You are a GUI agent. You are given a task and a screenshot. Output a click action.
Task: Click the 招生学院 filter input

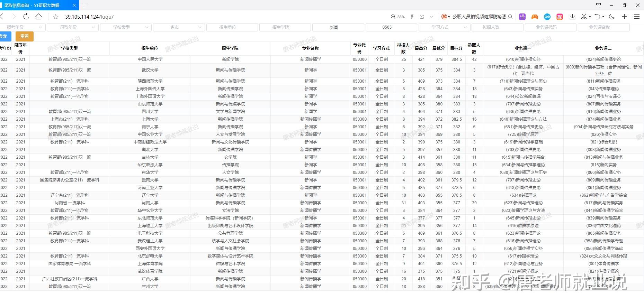[285, 27]
